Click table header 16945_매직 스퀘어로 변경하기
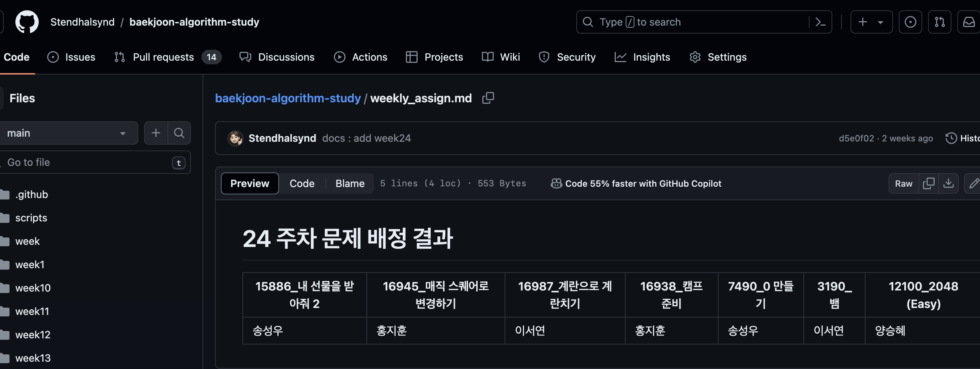 click(x=436, y=295)
